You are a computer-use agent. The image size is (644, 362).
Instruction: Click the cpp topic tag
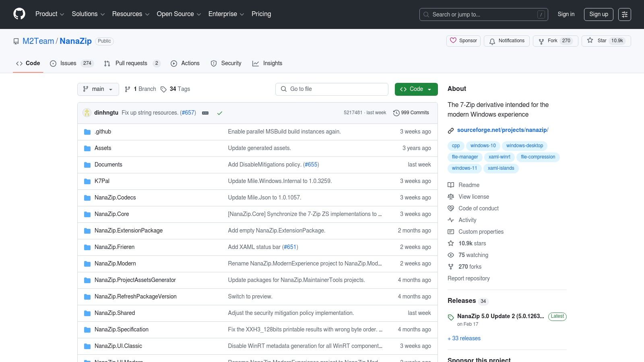point(456,146)
